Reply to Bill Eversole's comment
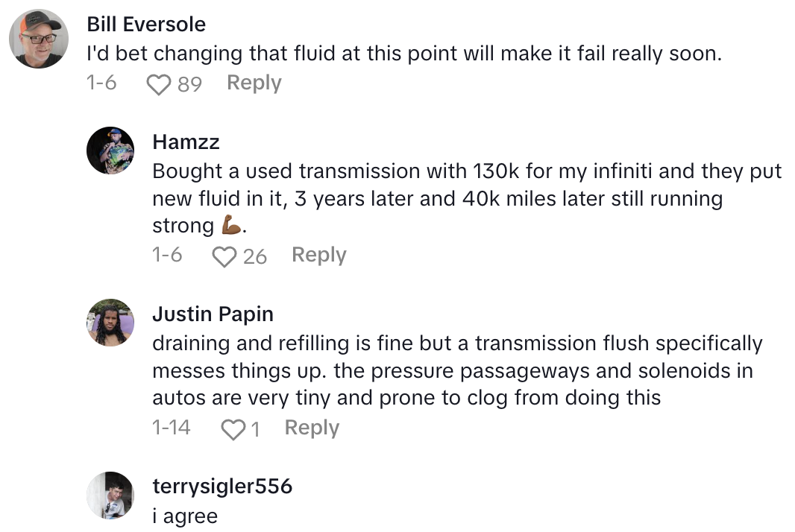Viewport: 795px width, 532px height. pyautogui.click(x=254, y=83)
